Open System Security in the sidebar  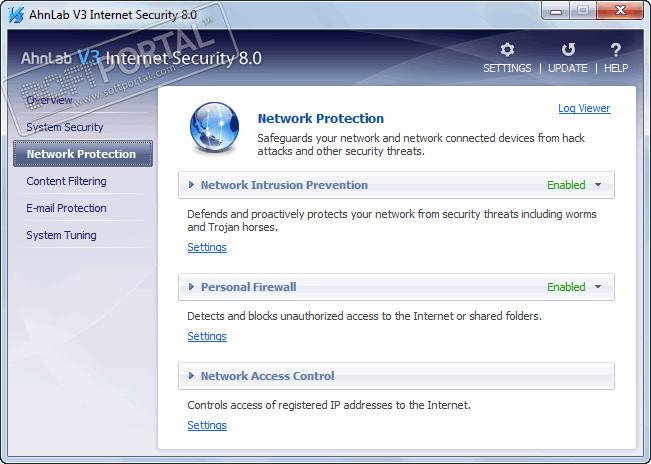coord(65,127)
